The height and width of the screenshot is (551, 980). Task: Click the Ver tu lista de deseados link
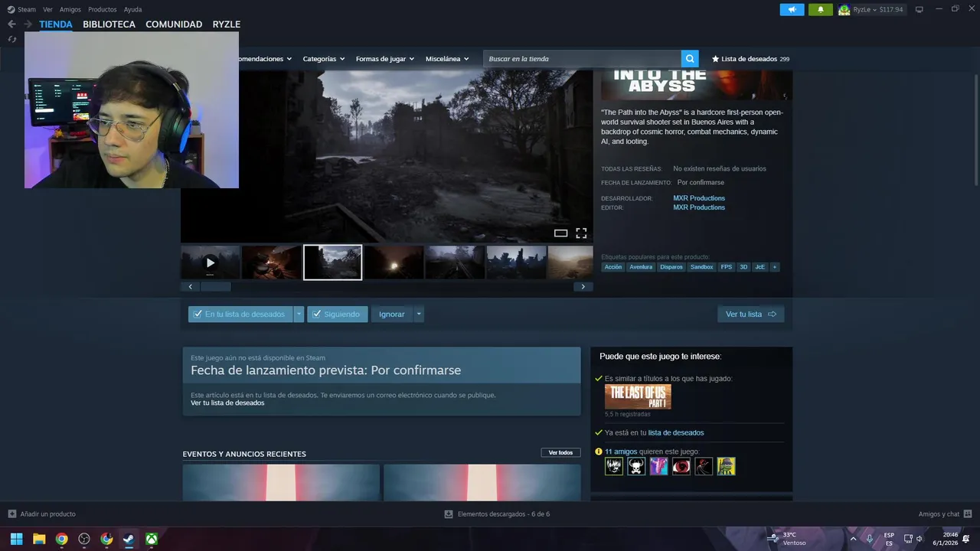point(227,403)
